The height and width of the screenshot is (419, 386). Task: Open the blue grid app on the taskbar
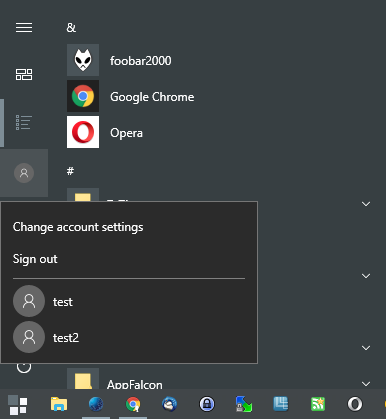[x=281, y=404]
